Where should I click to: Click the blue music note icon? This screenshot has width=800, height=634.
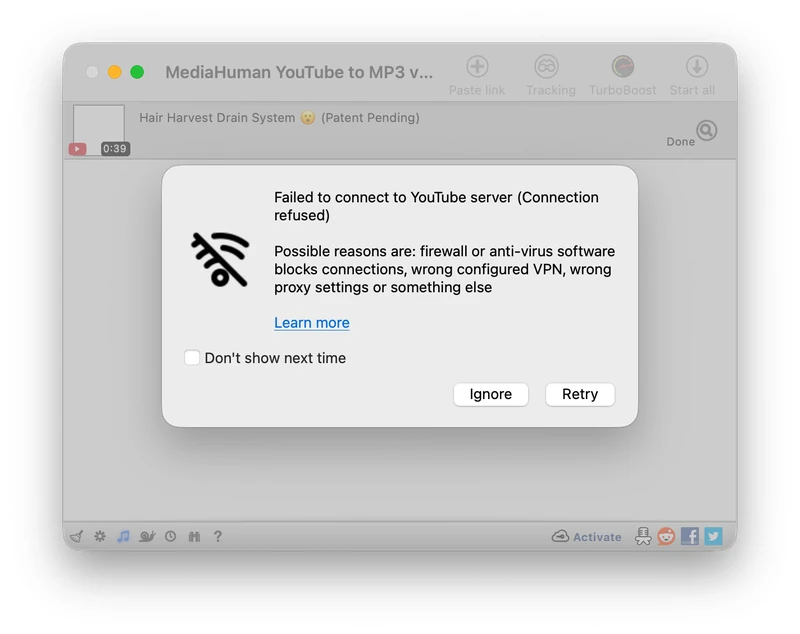(x=123, y=536)
